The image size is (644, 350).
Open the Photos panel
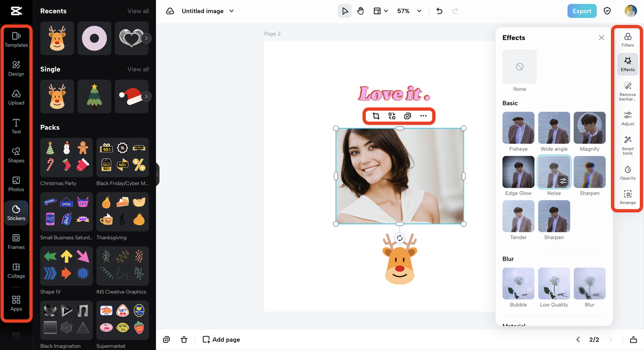coord(16,184)
